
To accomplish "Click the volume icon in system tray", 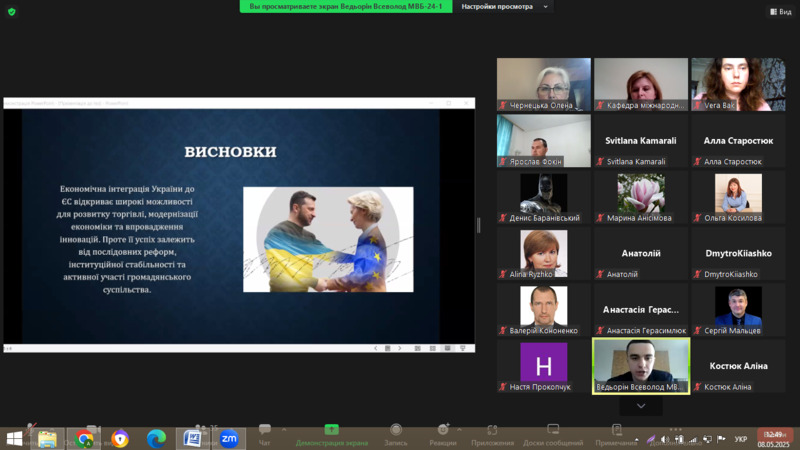I will click(x=665, y=439).
